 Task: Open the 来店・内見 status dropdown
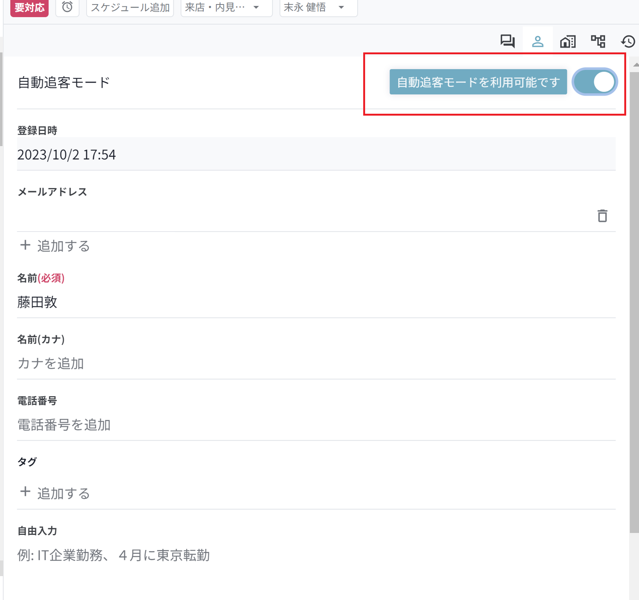coord(227,7)
